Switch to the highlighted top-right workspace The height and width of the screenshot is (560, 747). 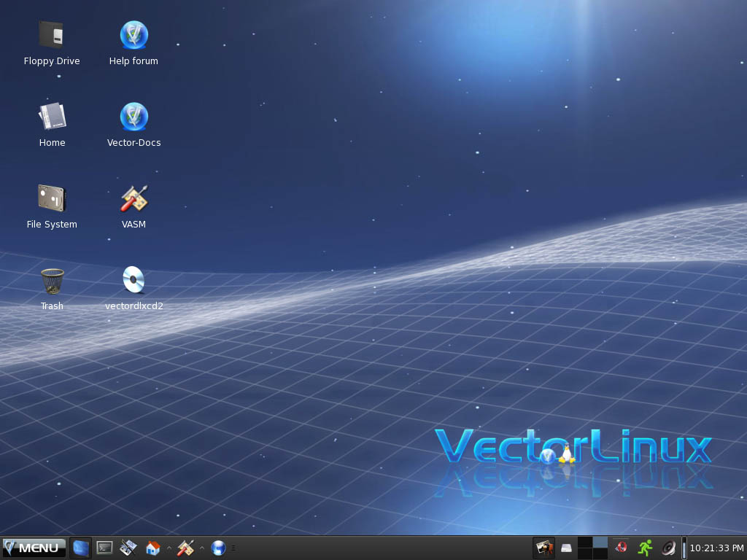pyautogui.click(x=600, y=542)
